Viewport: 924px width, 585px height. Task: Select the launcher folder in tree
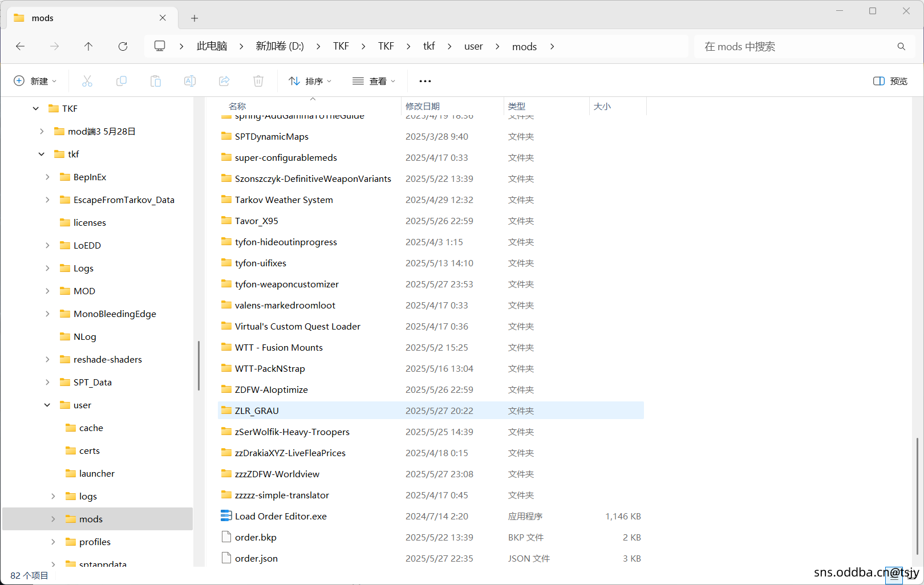pos(97,473)
